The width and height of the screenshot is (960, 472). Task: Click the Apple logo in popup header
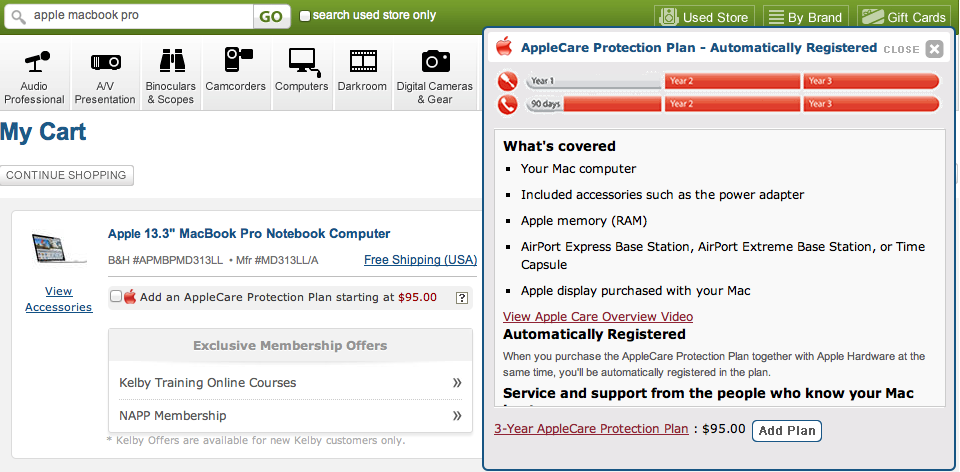[504, 47]
